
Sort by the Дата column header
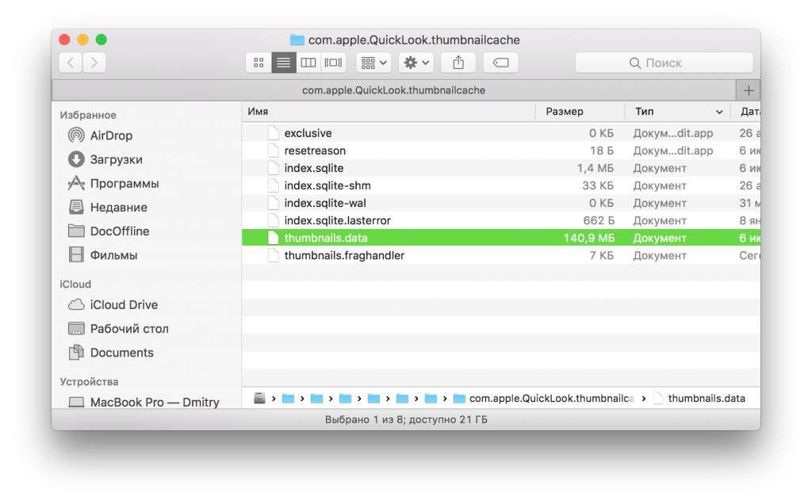745,111
